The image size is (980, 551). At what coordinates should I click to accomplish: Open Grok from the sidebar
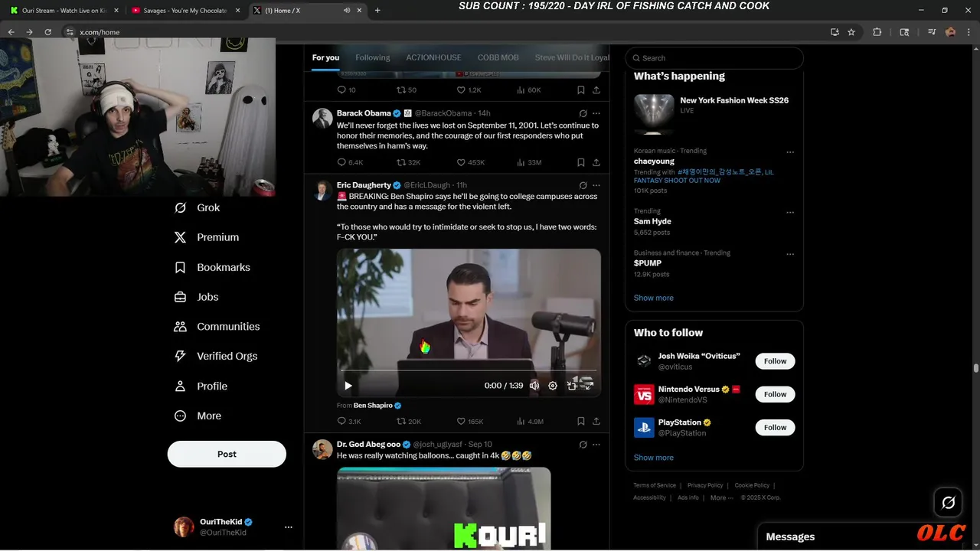198,207
